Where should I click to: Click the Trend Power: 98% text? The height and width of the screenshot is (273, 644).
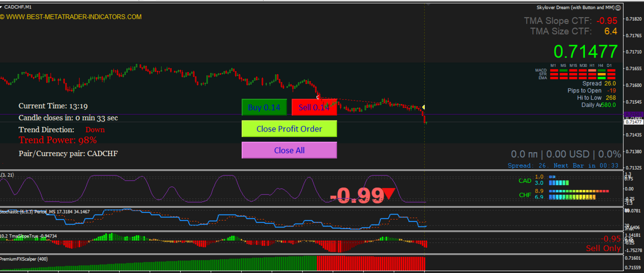point(57,140)
